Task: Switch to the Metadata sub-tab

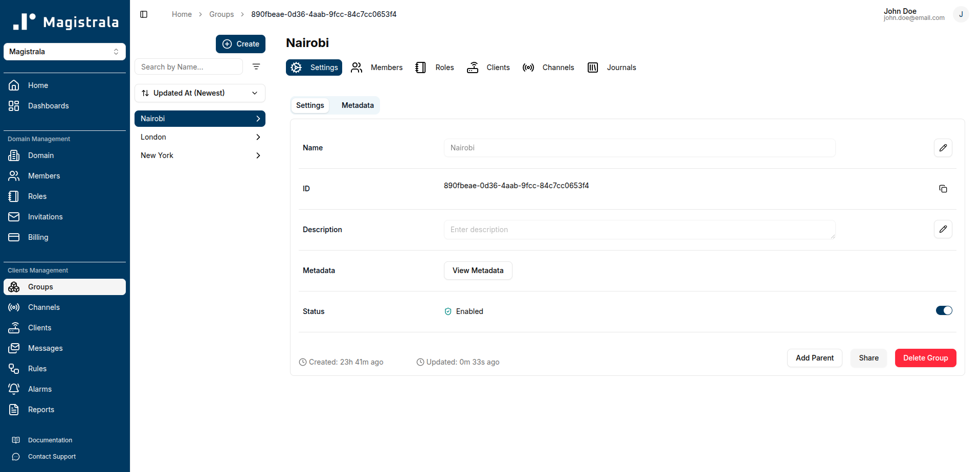Action: pos(358,105)
